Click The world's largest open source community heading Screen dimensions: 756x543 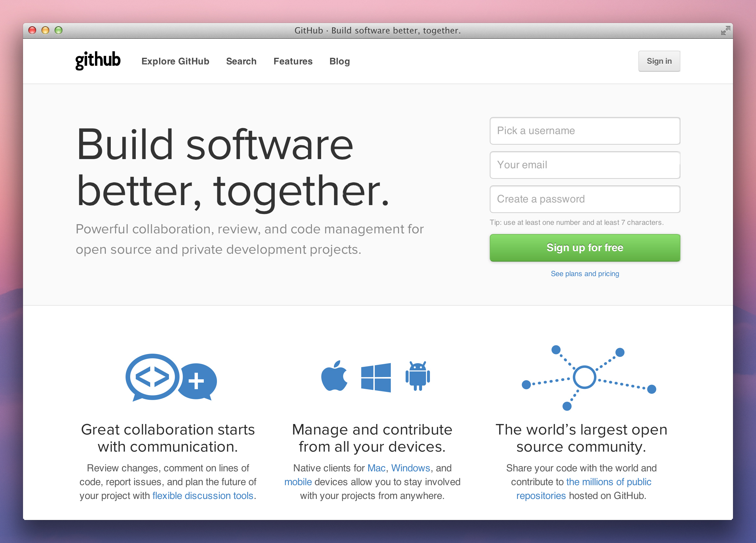coord(581,438)
